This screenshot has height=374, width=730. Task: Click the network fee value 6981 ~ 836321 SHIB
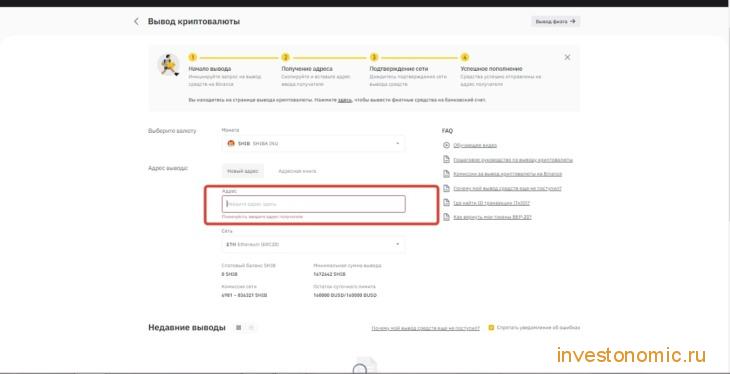click(x=244, y=295)
